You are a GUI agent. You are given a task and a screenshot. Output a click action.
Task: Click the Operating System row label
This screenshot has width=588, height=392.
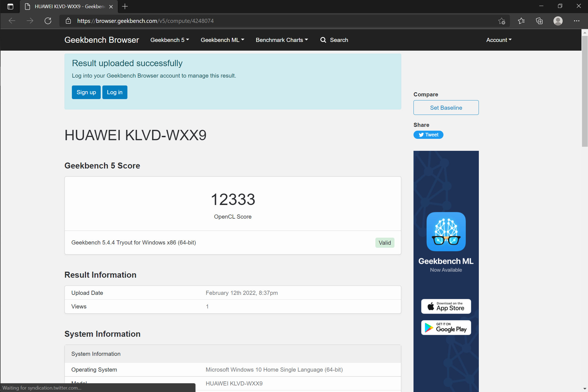pos(94,370)
